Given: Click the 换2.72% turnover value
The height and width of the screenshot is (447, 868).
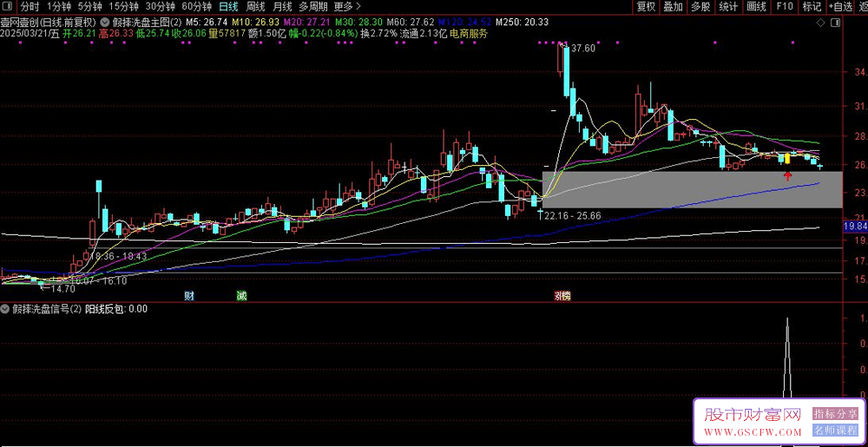Looking at the screenshot, I should [378, 33].
